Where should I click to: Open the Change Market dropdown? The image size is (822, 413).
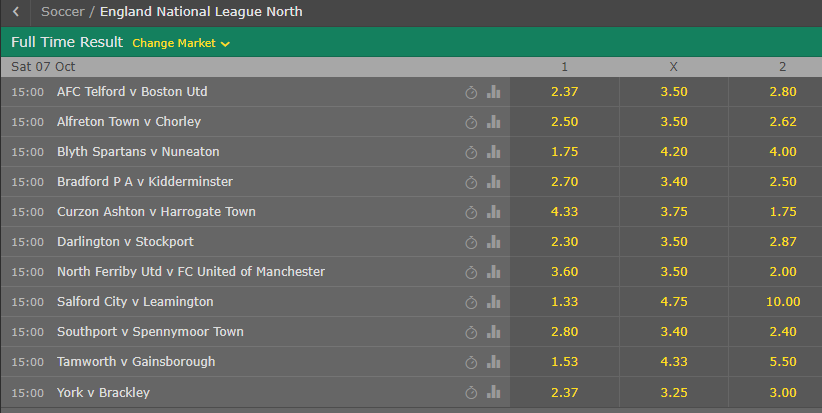(x=181, y=43)
